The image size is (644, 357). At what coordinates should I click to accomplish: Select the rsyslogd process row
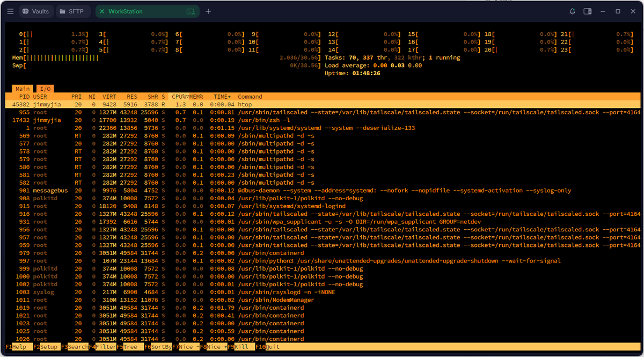pos(323,292)
